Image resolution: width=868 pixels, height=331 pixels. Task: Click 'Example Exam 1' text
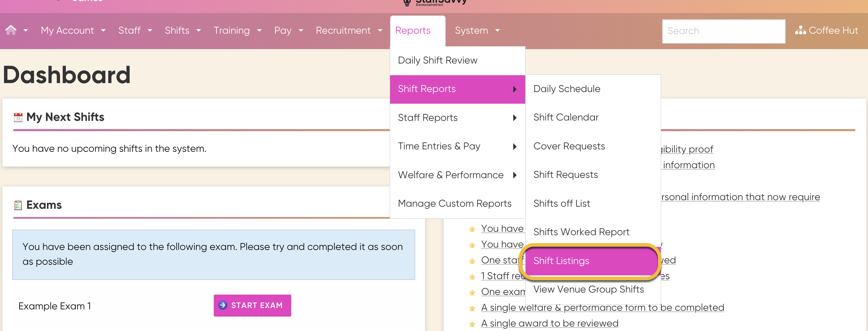coord(55,306)
